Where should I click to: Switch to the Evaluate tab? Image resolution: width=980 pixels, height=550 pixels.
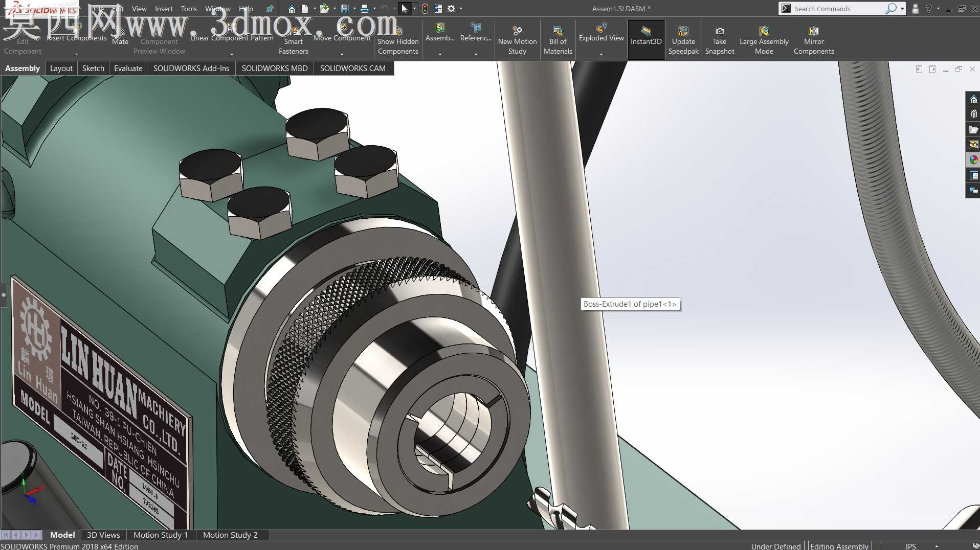(128, 68)
